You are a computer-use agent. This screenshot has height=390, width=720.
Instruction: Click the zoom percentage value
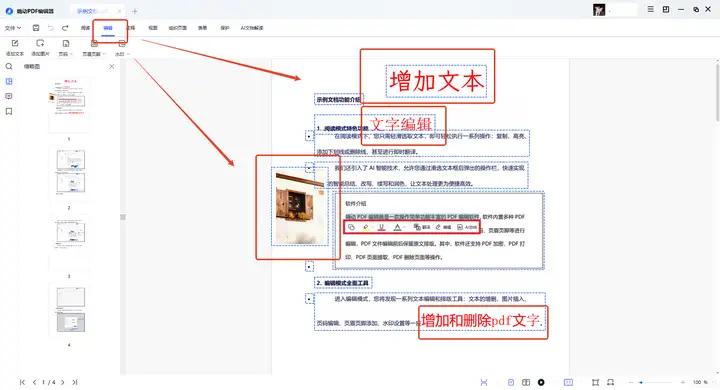click(700, 382)
